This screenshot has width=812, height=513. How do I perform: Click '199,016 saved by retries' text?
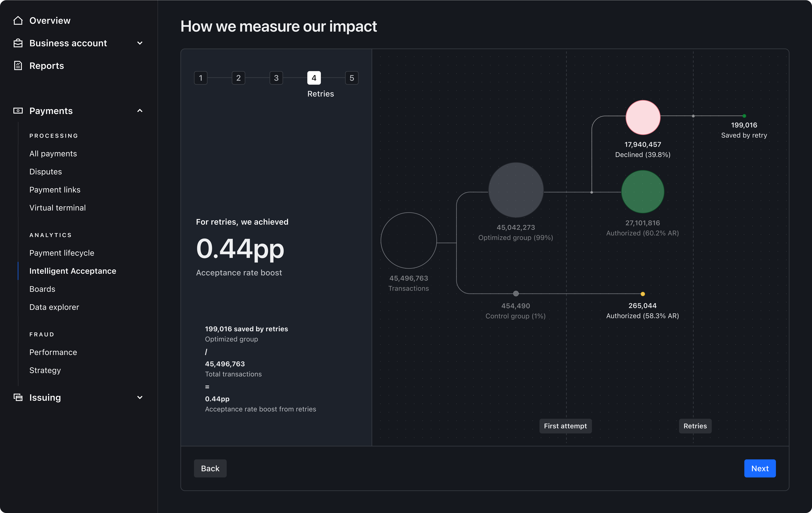pyautogui.click(x=247, y=329)
